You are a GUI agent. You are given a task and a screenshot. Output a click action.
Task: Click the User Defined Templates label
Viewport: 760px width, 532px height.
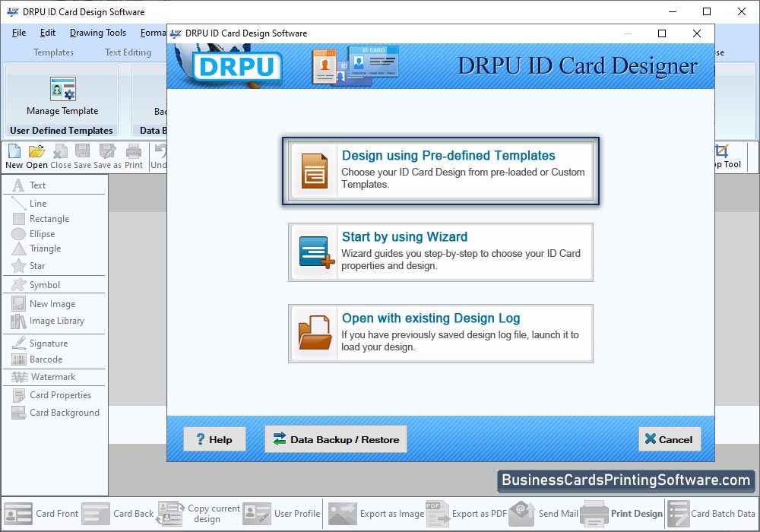pyautogui.click(x=61, y=130)
